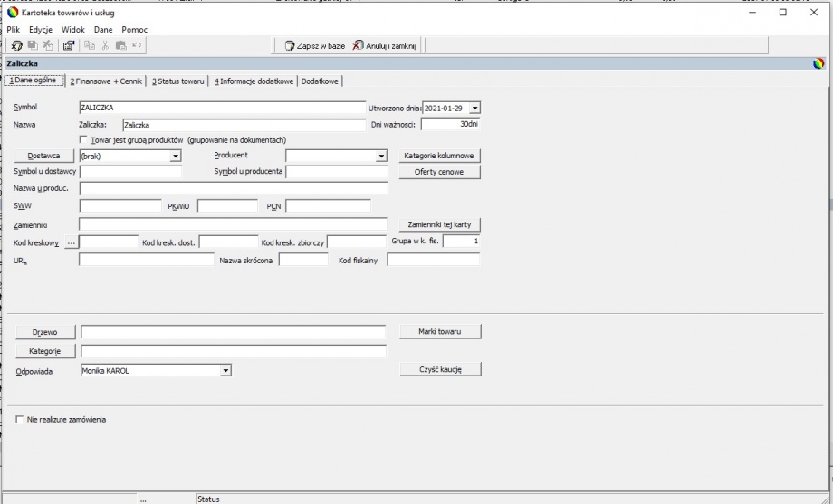
Task: Click the undo arrow icon
Action: (x=137, y=45)
